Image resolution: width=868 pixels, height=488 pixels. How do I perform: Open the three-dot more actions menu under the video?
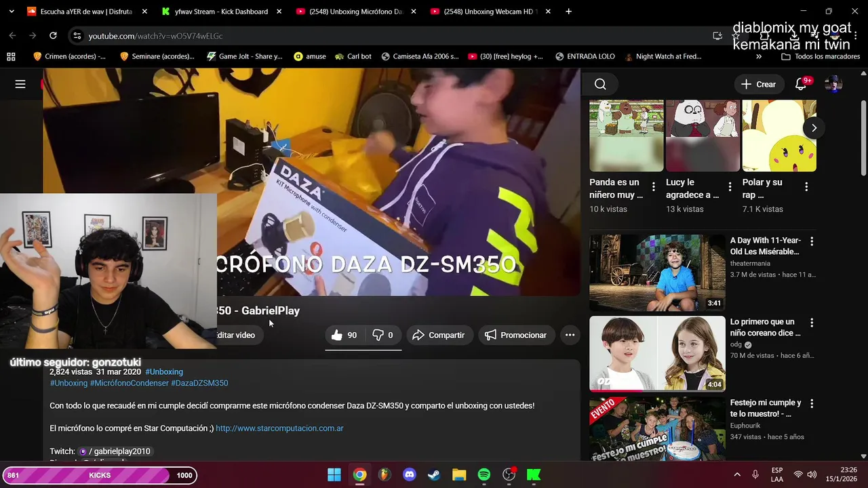tap(570, 335)
